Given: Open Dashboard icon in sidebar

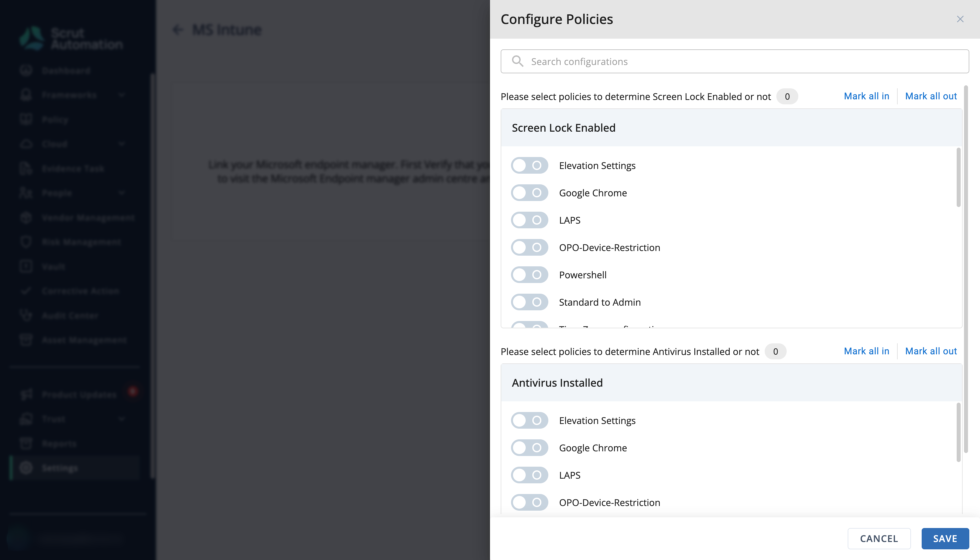Looking at the screenshot, I should tap(26, 70).
